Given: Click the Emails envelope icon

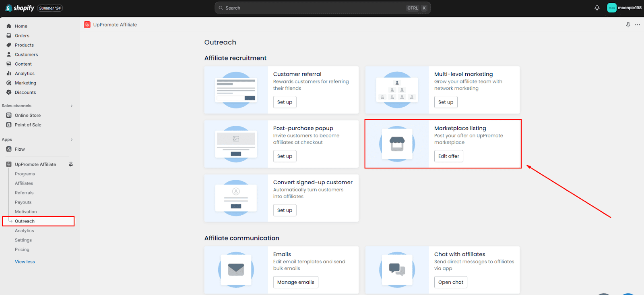Looking at the screenshot, I should click(236, 269).
